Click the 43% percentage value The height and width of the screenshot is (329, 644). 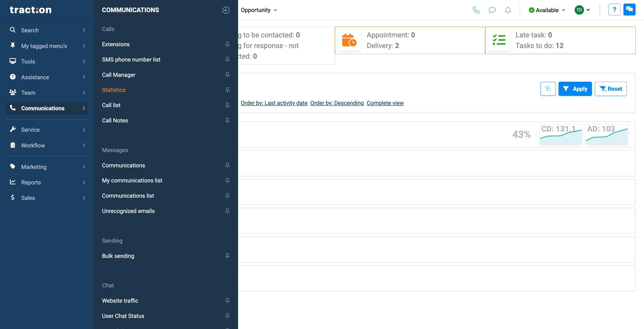click(521, 134)
